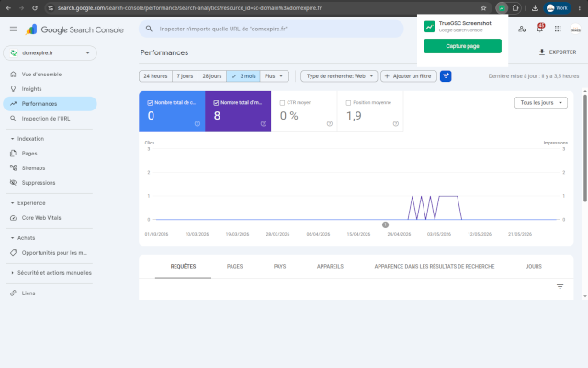
Task: Open Vue d'ensemble in sidebar
Action: point(50,75)
